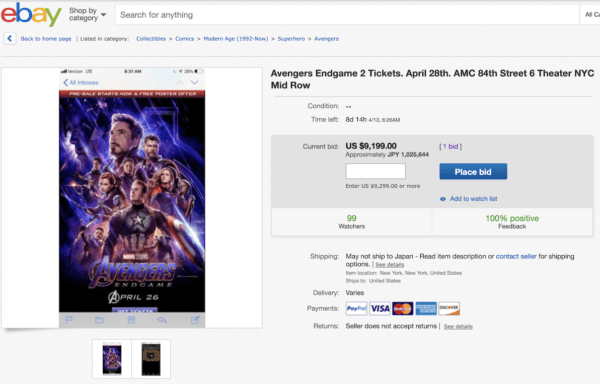Click the MasterCard payment icon
Screen dimensions: 600x384
pyautogui.click(x=403, y=308)
